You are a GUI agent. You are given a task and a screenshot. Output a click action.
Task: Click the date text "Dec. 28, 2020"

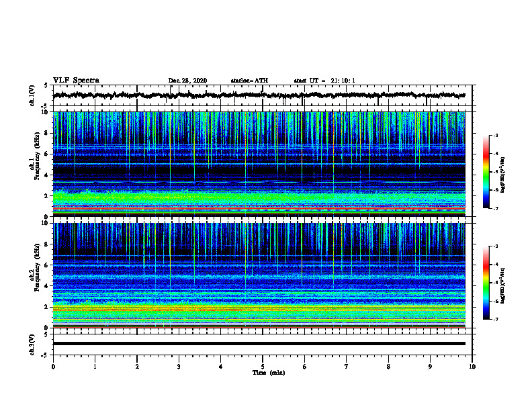(x=187, y=81)
